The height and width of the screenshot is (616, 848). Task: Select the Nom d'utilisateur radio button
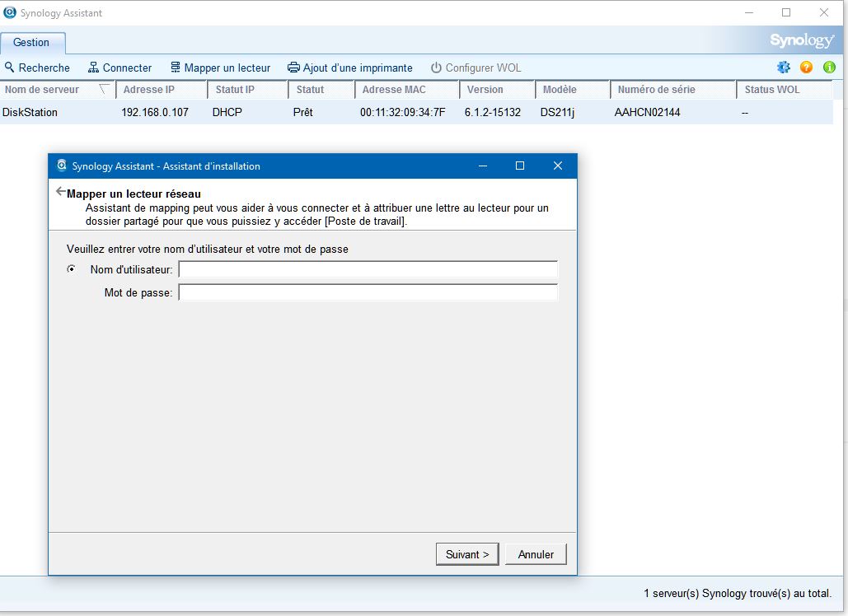pos(71,268)
